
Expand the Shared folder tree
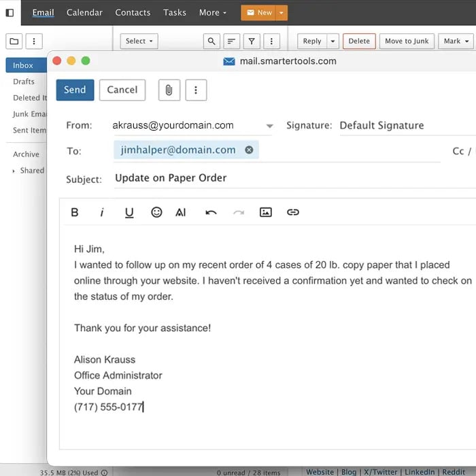tap(14, 171)
